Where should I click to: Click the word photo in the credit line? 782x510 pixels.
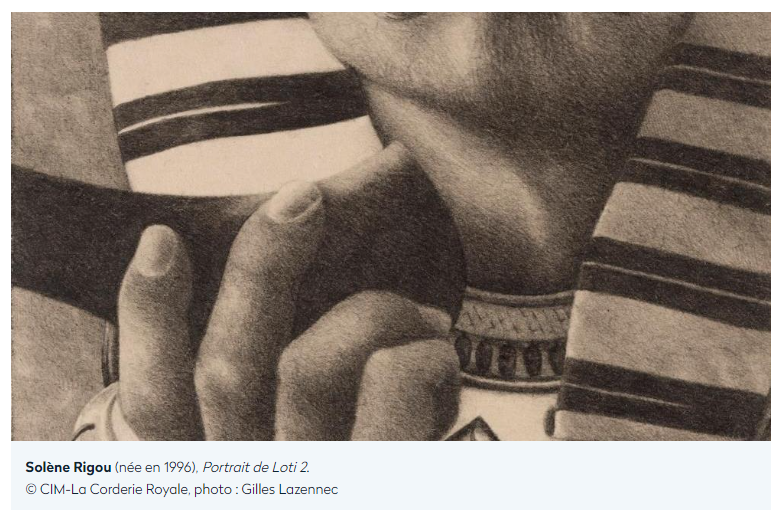coord(212,490)
